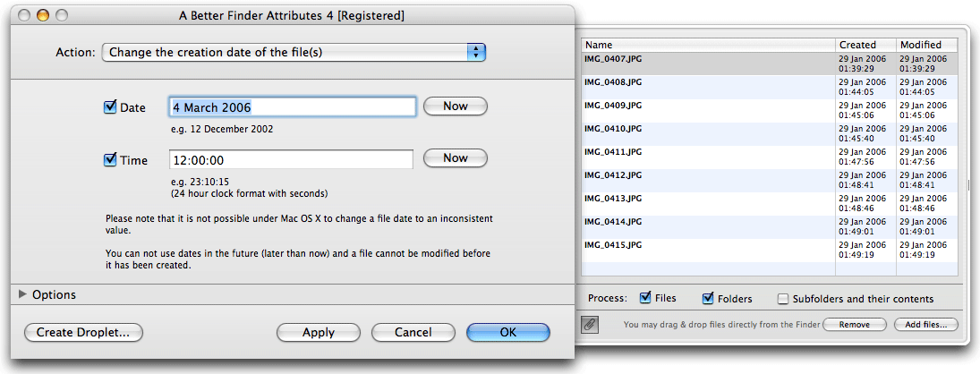Expand the Options disclosure triangle
The image size is (980, 374).
[x=23, y=294]
